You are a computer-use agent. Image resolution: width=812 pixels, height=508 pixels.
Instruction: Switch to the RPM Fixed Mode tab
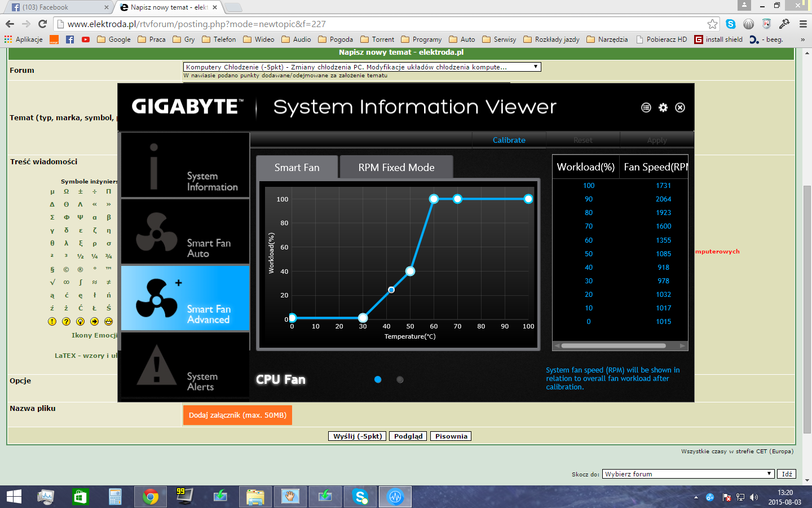(396, 167)
